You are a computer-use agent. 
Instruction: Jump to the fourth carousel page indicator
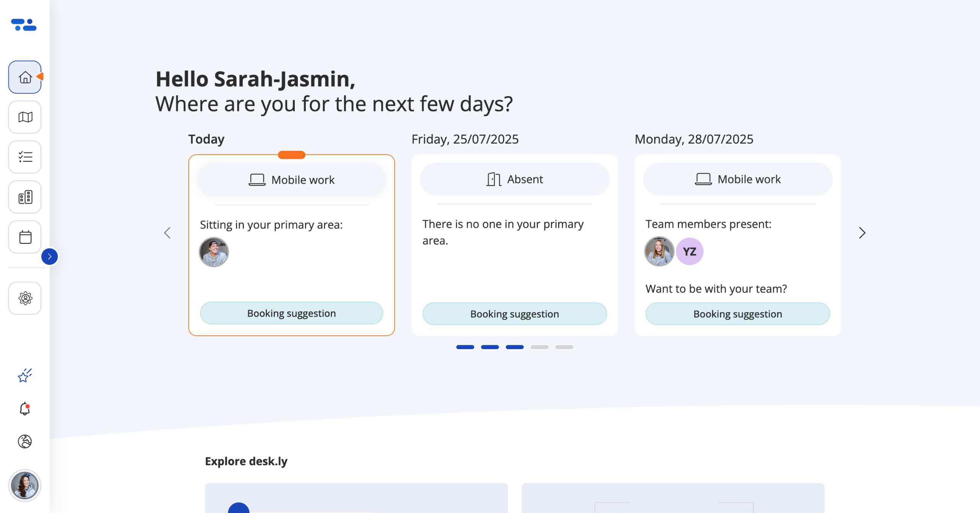coord(539,347)
